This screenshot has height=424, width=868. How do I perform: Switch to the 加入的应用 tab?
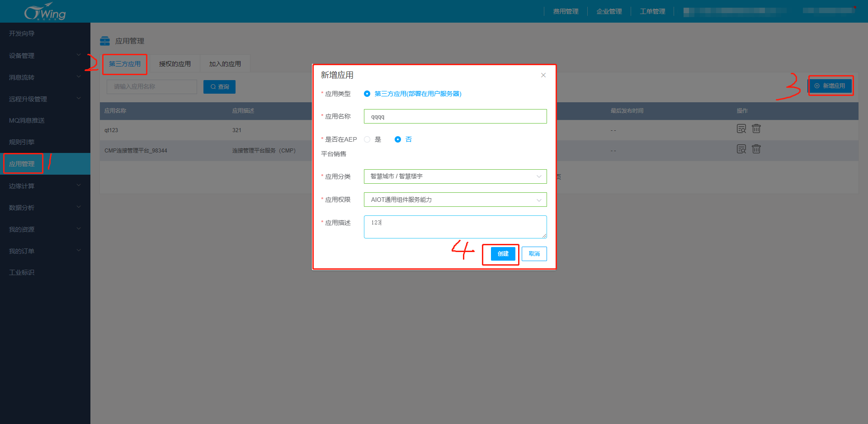[225, 64]
